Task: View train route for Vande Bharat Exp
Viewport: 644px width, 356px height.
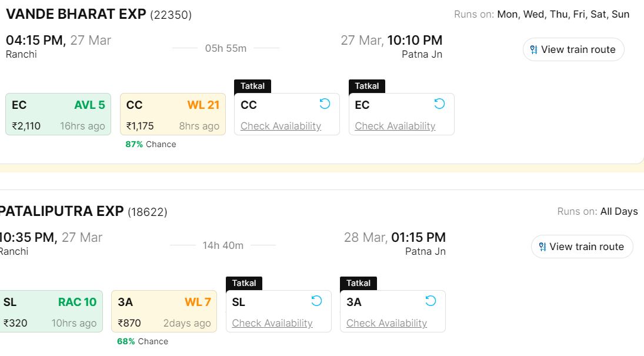Action: coord(578,50)
